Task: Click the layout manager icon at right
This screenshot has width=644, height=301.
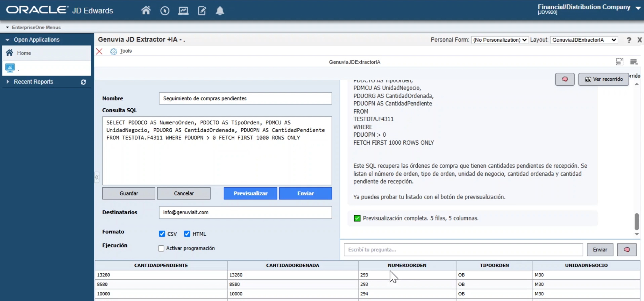Action: [634, 62]
